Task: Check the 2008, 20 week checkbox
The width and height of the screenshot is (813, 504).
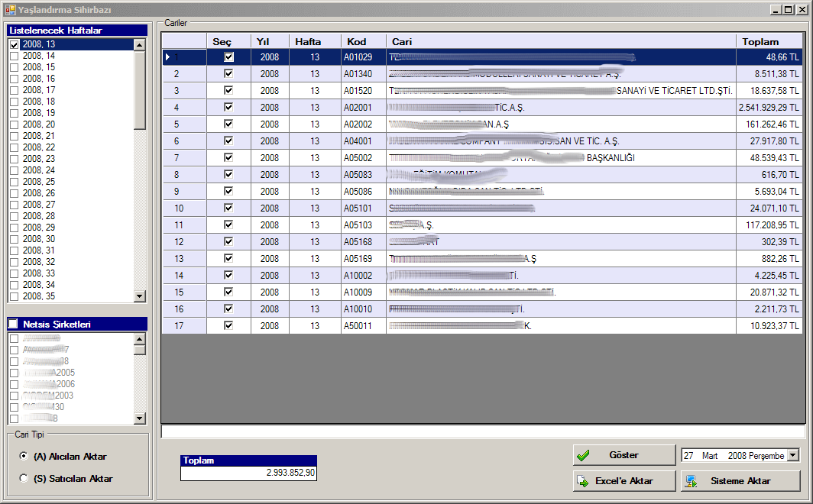Action: click(15, 125)
